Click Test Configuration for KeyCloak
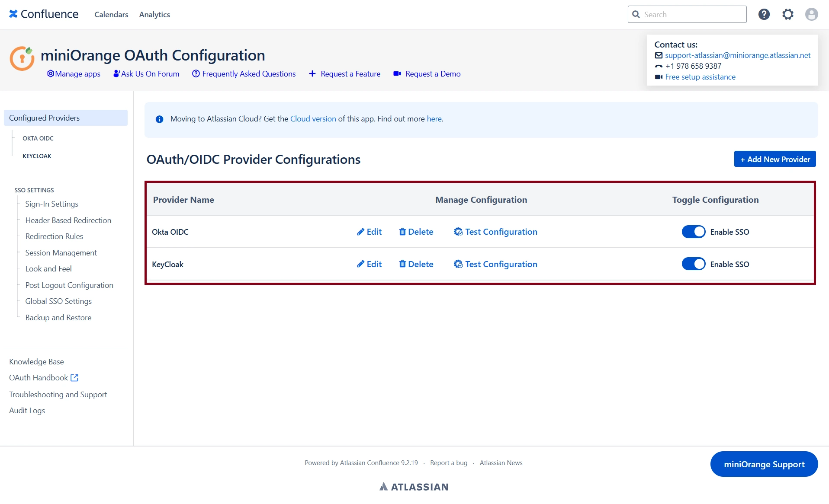This screenshot has height=504, width=829. point(495,264)
